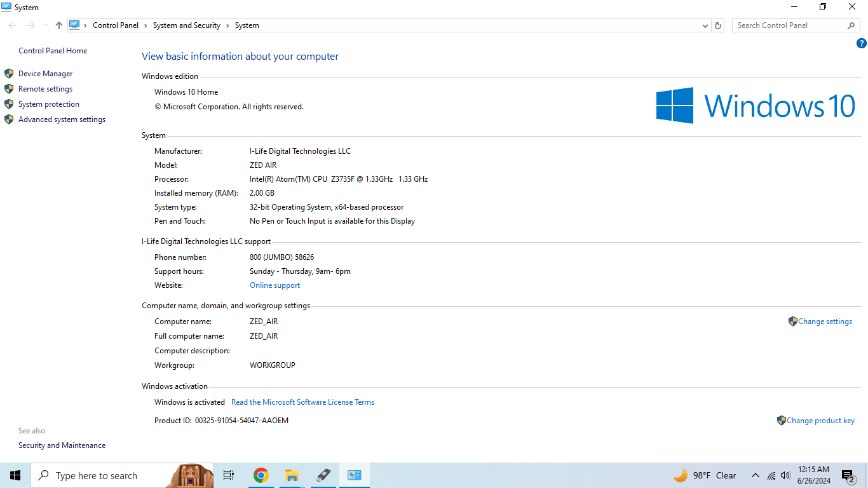Open Advanced system settings link
868x488 pixels.
62,119
